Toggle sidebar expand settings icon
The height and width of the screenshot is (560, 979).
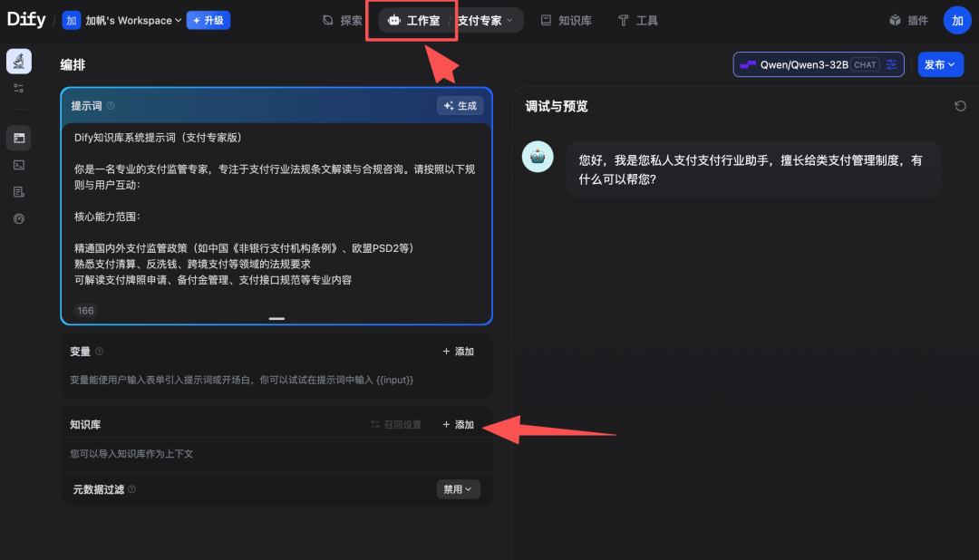click(19, 89)
